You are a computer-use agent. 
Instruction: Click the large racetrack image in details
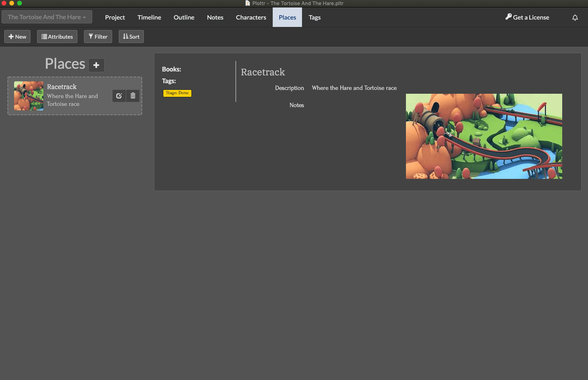[484, 136]
